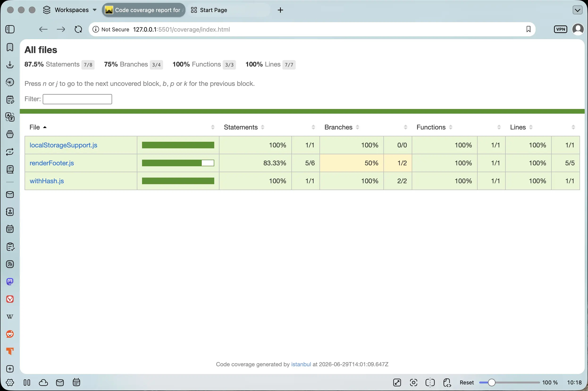Open the Mail panel in sidebar
Screen dimensions: 588x391
pos(10,195)
